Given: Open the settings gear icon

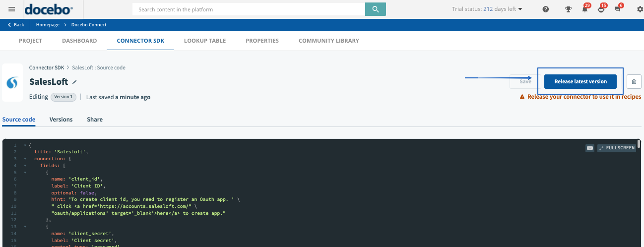Looking at the screenshot, I should click(x=640, y=9).
